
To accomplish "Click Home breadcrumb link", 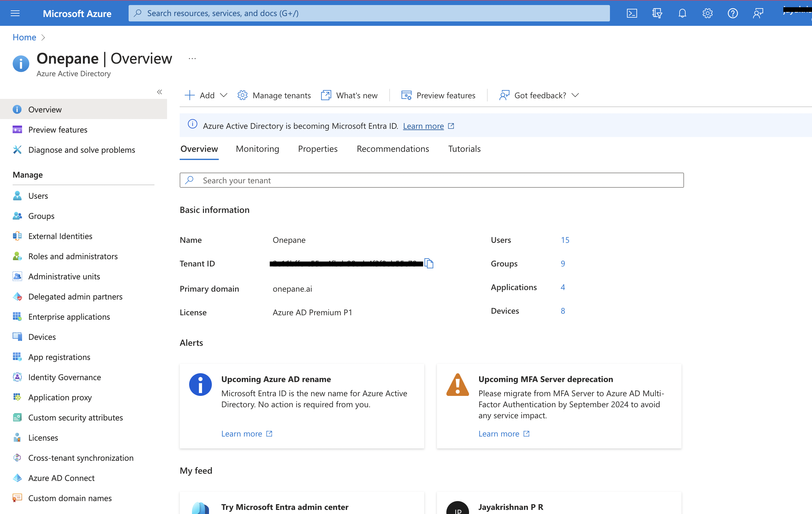I will [24, 37].
